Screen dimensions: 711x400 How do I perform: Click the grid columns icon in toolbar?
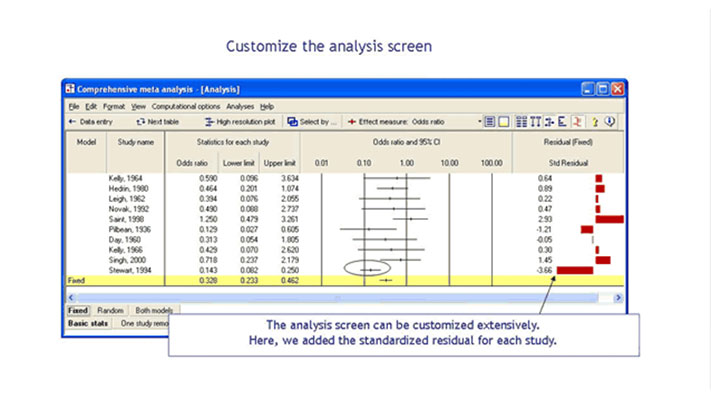point(521,122)
